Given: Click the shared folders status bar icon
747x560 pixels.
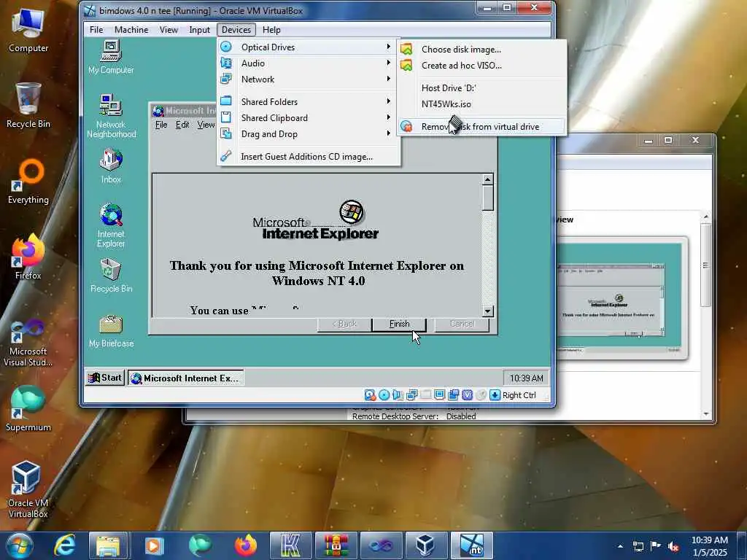Looking at the screenshot, I should 425,394.
